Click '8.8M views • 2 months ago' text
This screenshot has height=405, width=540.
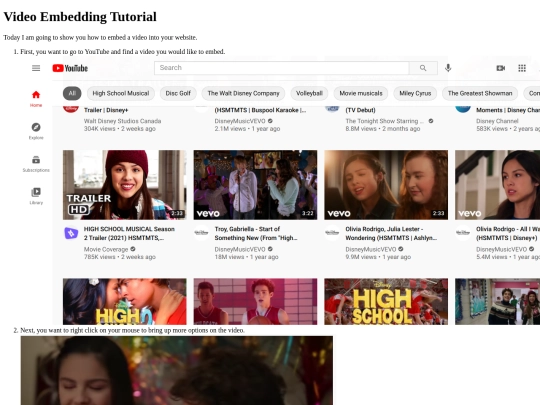tap(383, 128)
